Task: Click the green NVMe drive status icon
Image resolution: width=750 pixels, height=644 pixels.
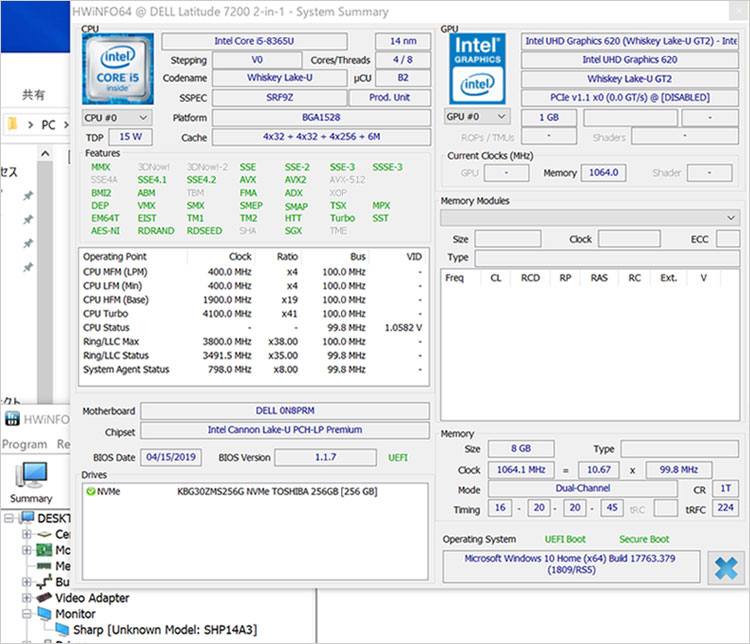Action: 91,492
